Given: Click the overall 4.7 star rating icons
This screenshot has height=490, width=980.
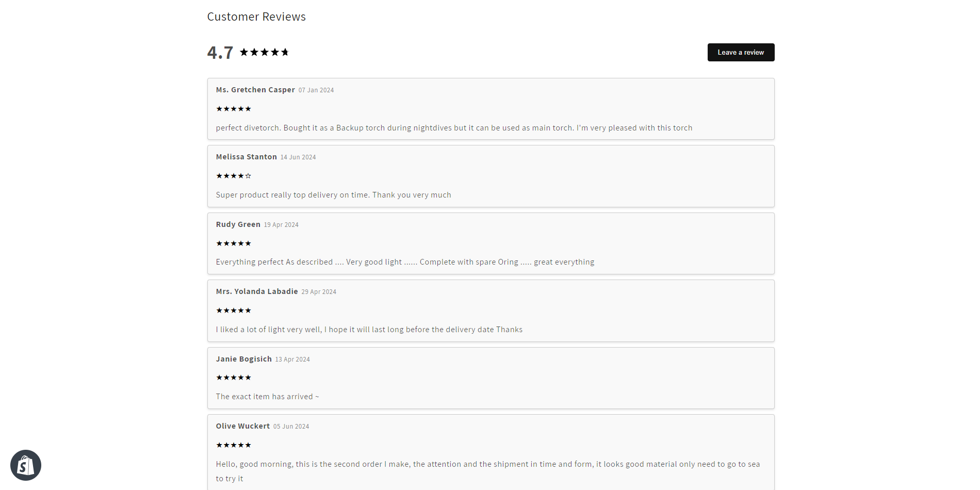Looking at the screenshot, I should click(x=264, y=52).
